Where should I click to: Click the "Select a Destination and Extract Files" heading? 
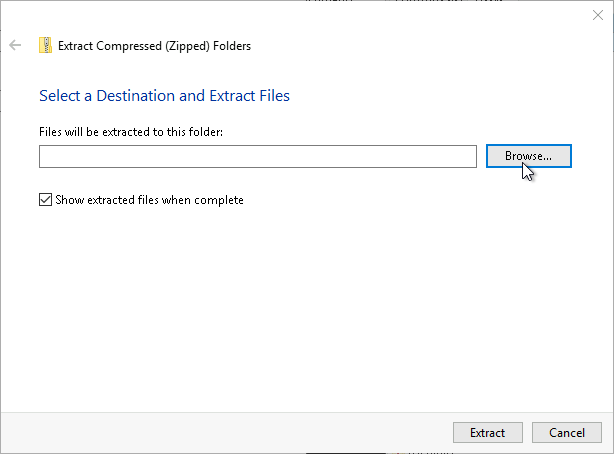point(164,96)
